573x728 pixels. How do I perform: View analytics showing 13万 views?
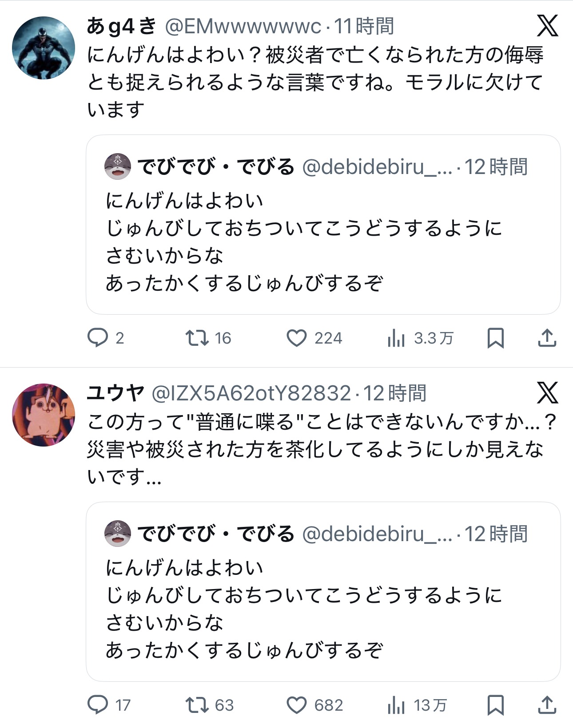point(396,705)
